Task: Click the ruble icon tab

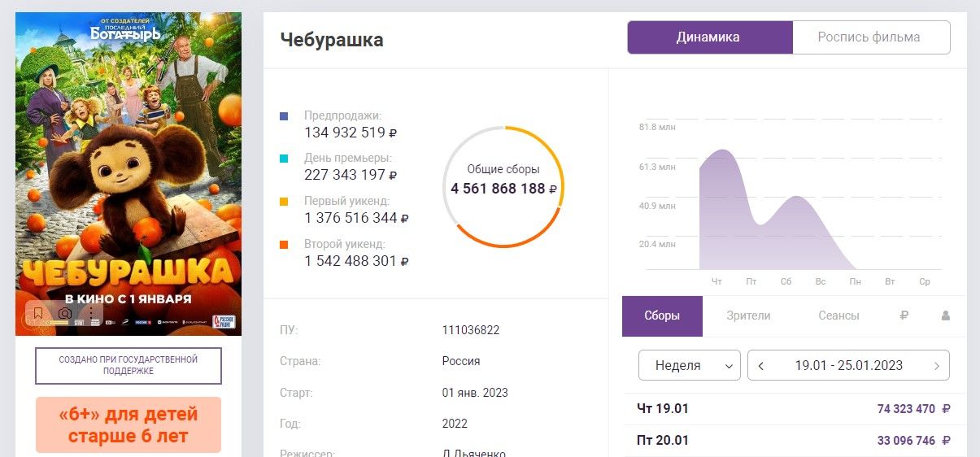Action: [x=904, y=316]
